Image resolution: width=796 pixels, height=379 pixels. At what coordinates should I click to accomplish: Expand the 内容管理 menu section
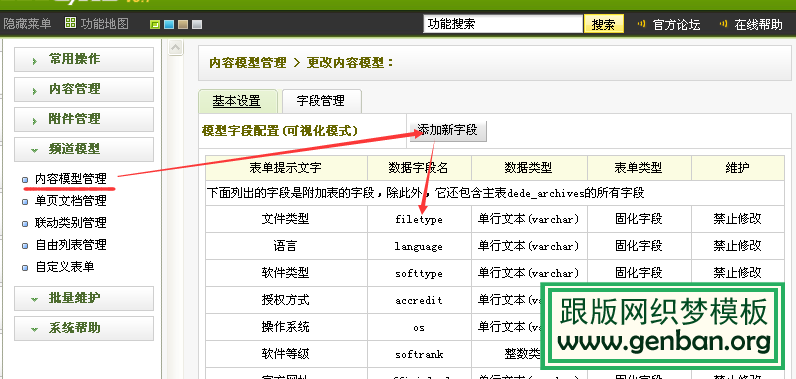[x=84, y=89]
